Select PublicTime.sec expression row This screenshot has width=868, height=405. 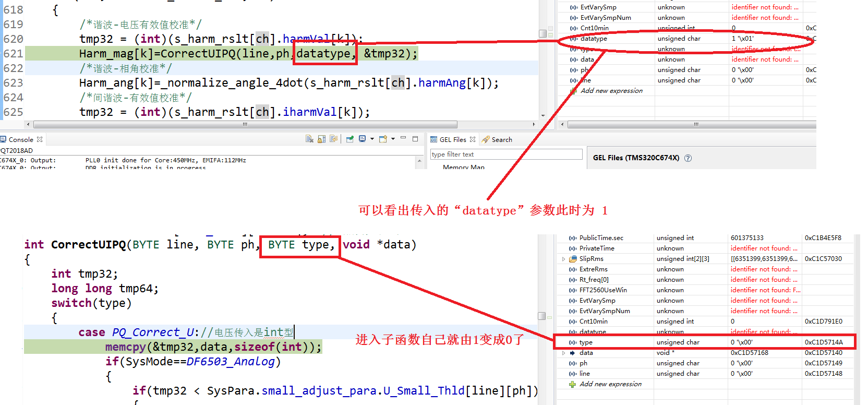pyautogui.click(x=705, y=238)
